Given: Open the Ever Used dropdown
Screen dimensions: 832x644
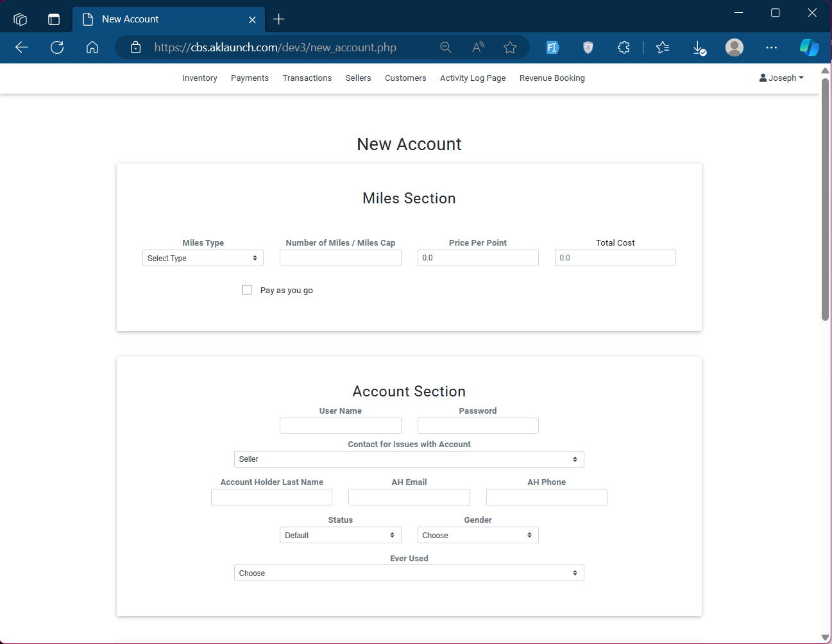Looking at the screenshot, I should click(x=409, y=573).
